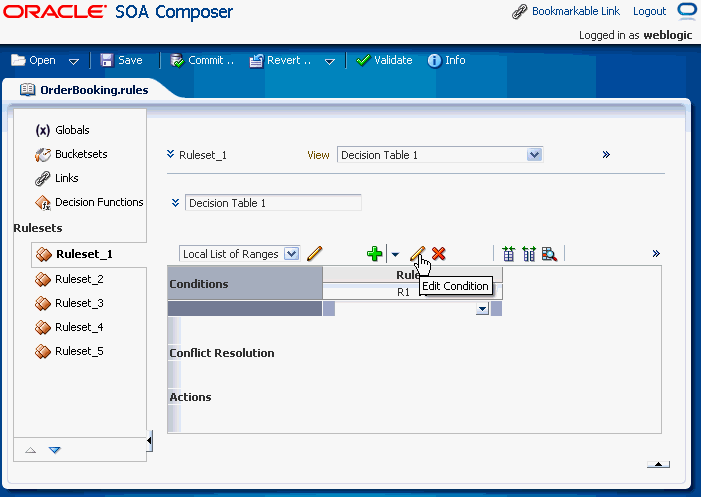
Task: Click the Conflict Resolution row label
Action: [222, 353]
